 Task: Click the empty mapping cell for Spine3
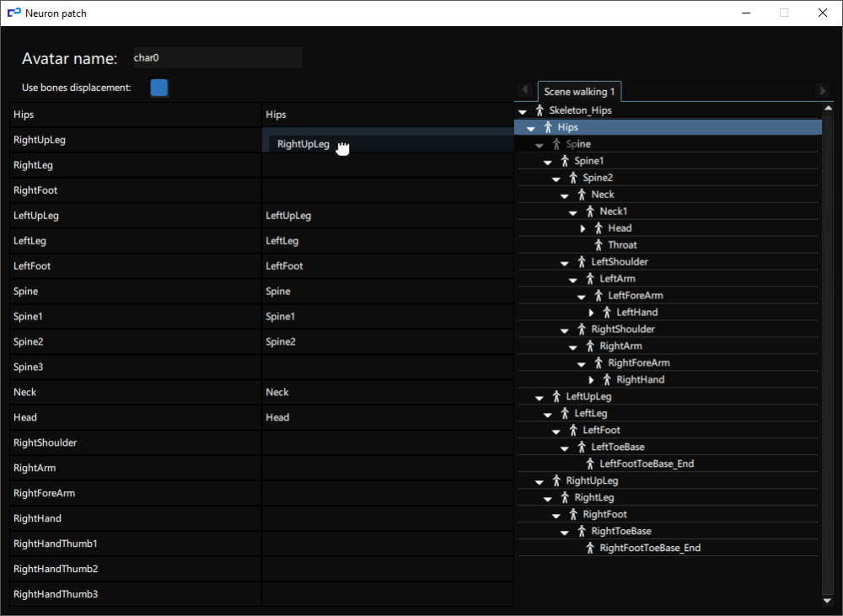coord(388,367)
